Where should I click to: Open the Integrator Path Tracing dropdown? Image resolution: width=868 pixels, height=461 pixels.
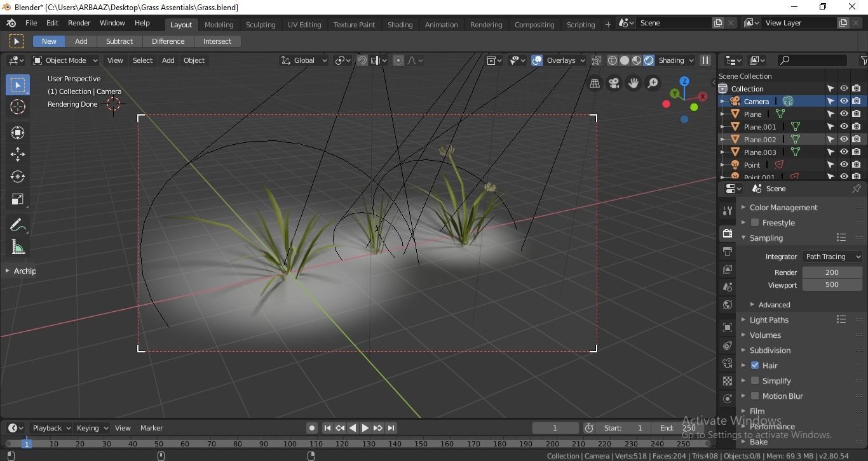tap(832, 257)
